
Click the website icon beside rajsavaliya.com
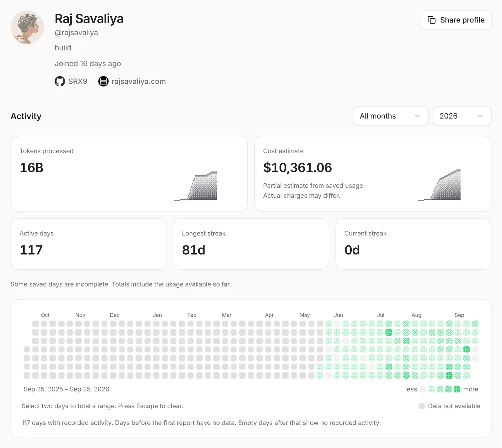click(103, 82)
